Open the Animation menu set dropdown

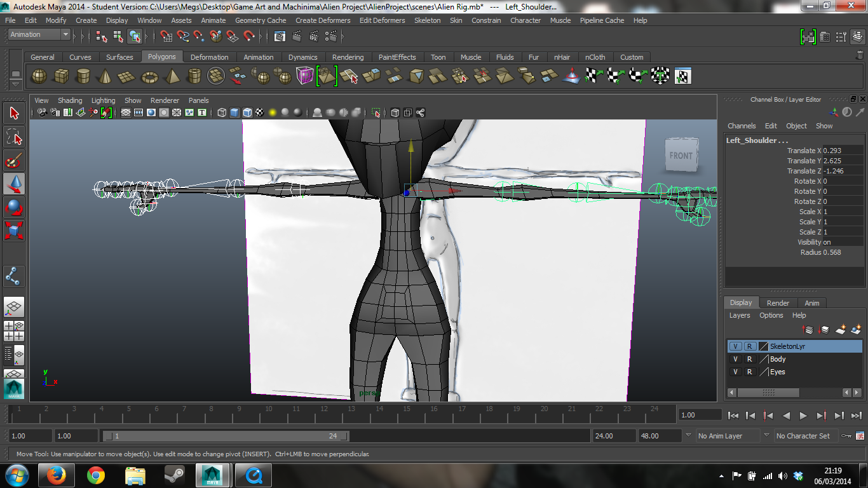(x=38, y=34)
